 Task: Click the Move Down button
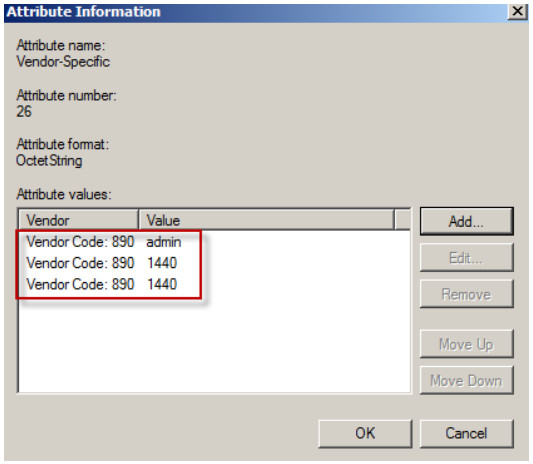coord(466,380)
